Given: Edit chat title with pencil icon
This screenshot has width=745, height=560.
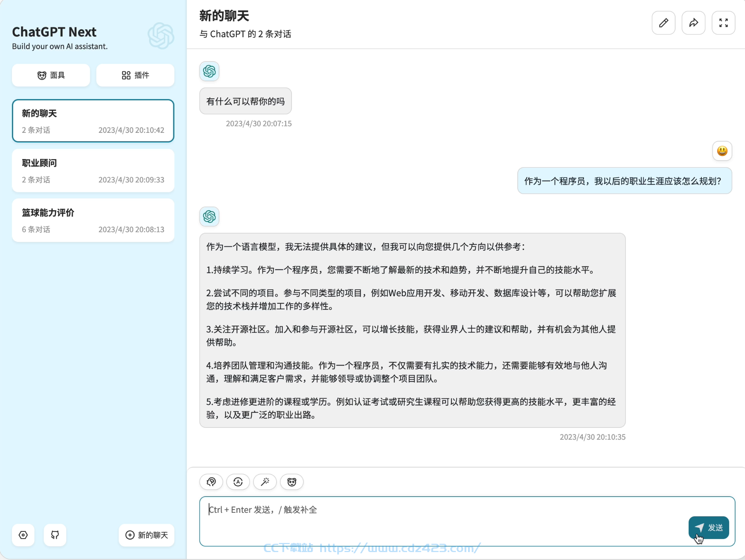Looking at the screenshot, I should 664,23.
